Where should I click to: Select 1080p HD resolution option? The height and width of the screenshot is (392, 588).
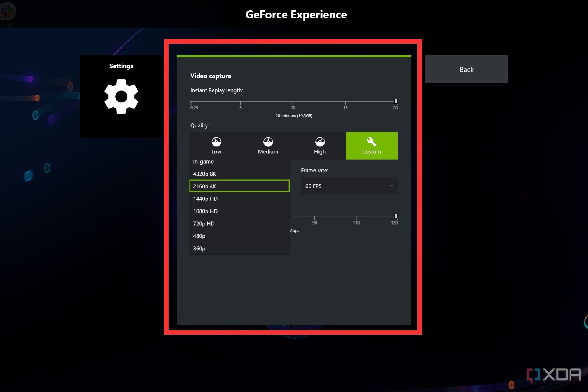[x=205, y=211]
